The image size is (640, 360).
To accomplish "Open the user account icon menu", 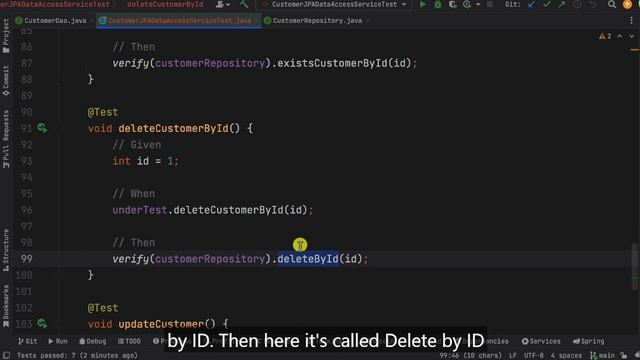I will (x=220, y=4).
